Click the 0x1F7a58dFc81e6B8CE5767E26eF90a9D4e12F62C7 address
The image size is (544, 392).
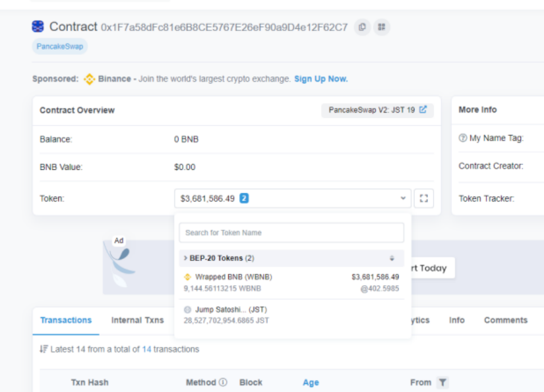(224, 27)
